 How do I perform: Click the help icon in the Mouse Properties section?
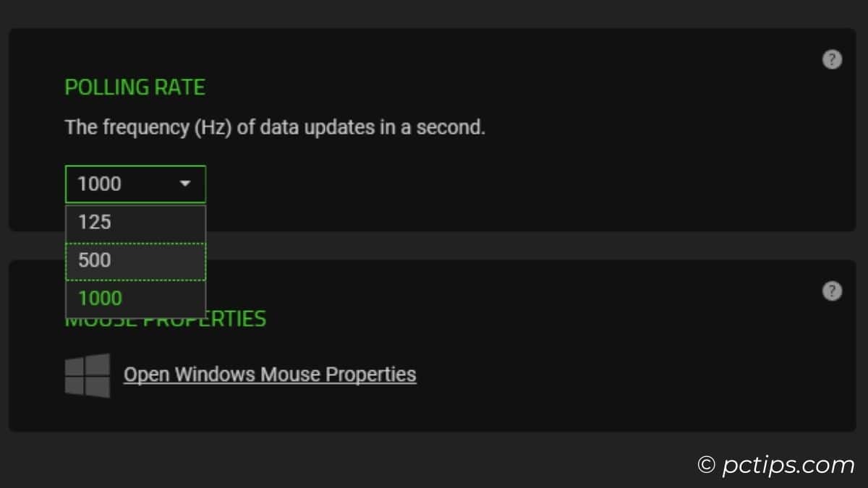click(x=833, y=291)
